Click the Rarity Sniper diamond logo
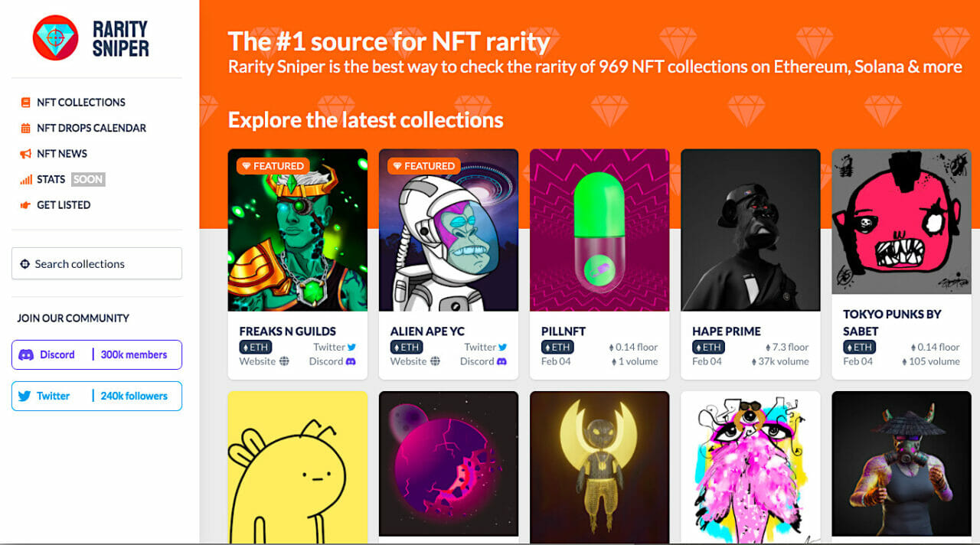The width and height of the screenshot is (980, 545). click(56, 38)
